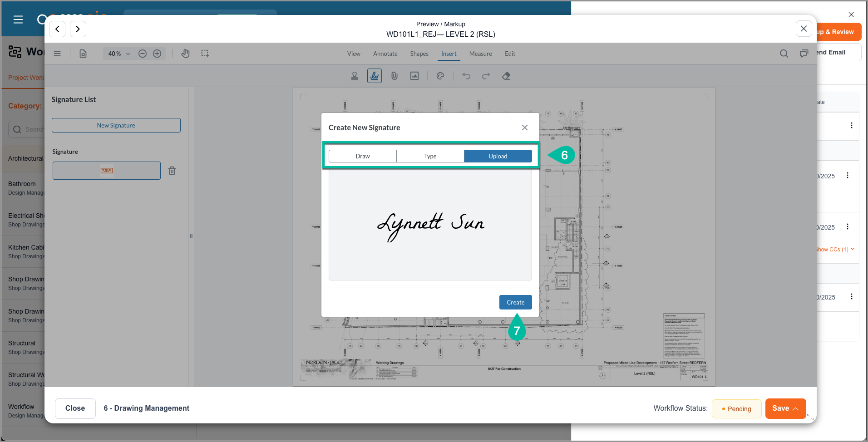Click the New Signature button

click(116, 125)
